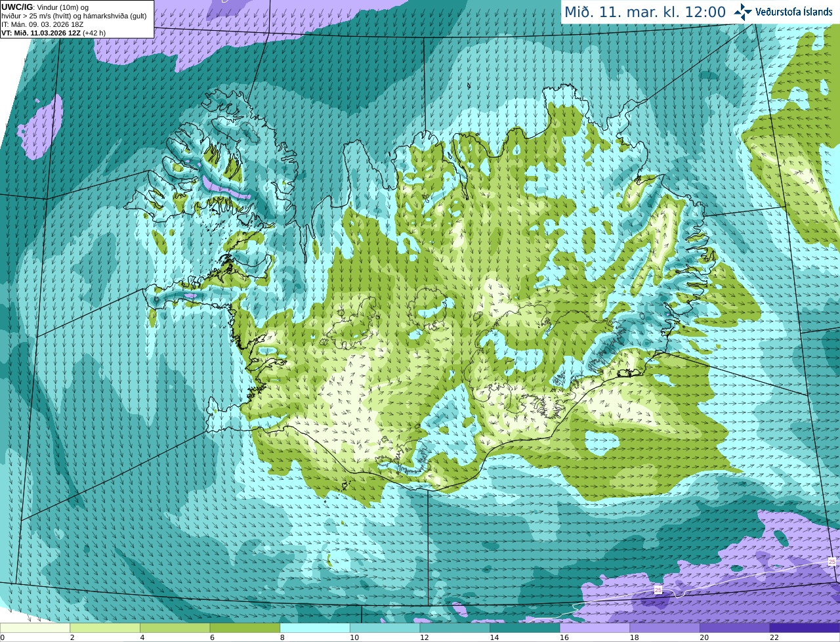Click the legend label '14'

(494, 637)
